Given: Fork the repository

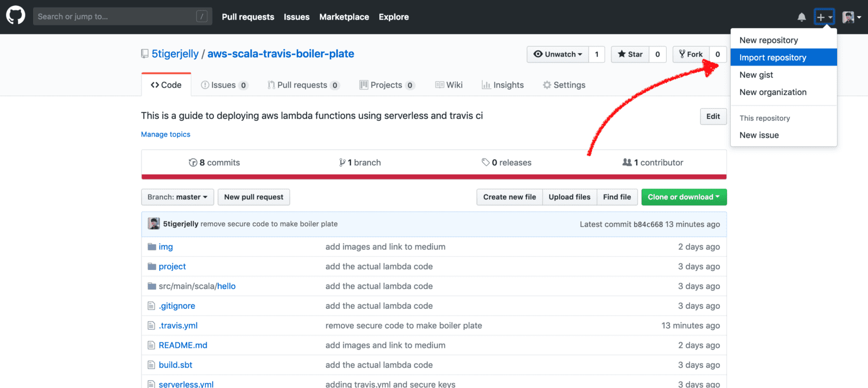Looking at the screenshot, I should coord(691,54).
